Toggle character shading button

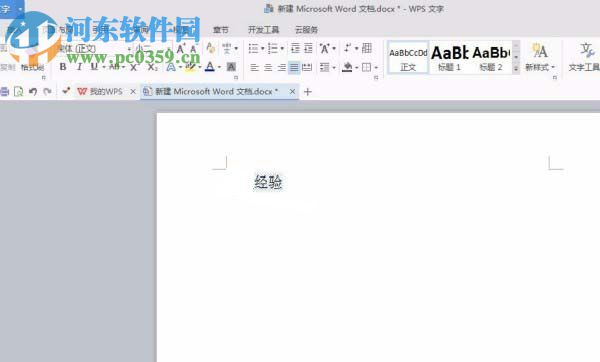click(x=231, y=67)
